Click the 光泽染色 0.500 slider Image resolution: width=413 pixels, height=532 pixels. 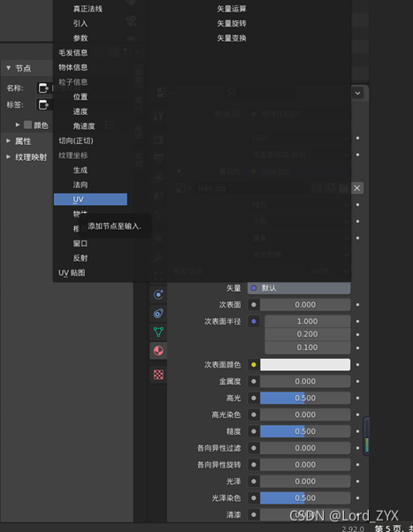click(x=305, y=498)
